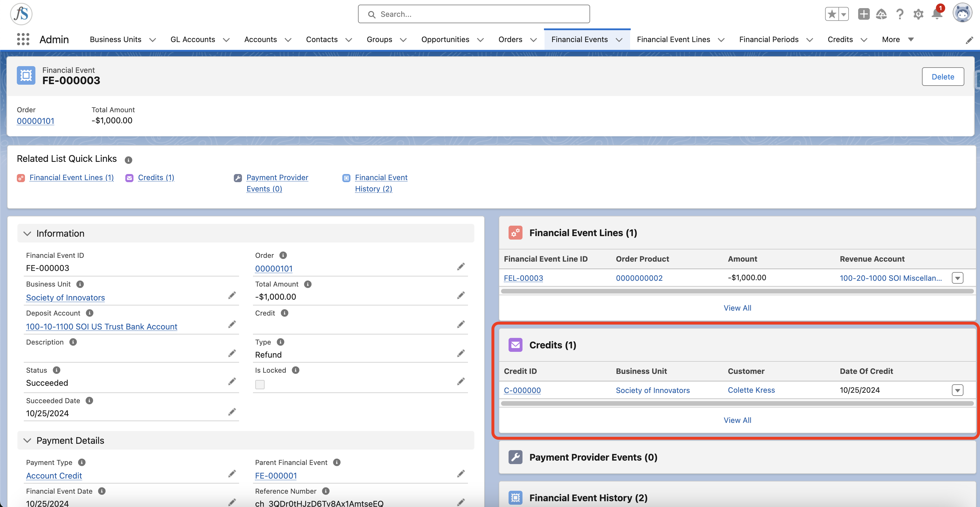The height and width of the screenshot is (507, 980).
Task: Open the More navigation dropdown
Action: 898,39
